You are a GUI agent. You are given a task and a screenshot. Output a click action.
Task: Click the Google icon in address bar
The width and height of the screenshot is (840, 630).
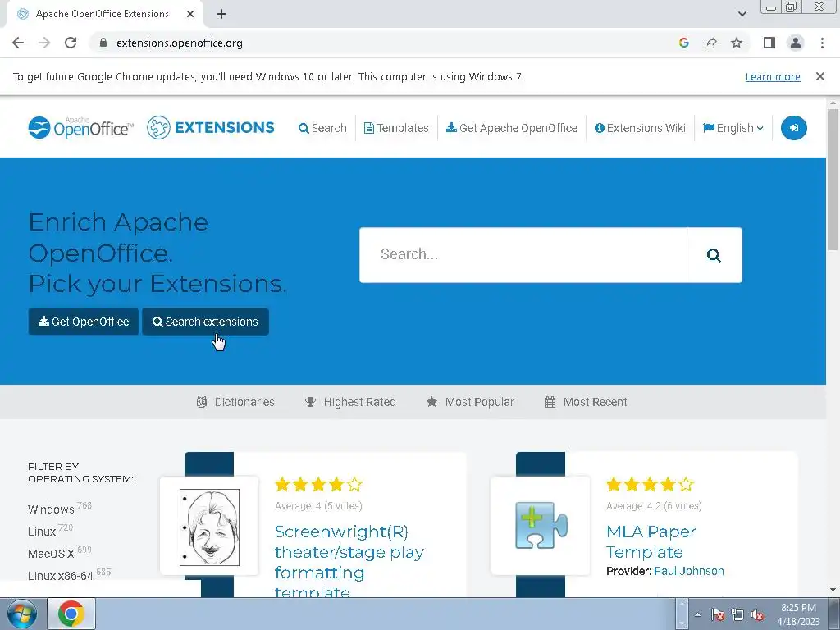pyautogui.click(x=683, y=43)
